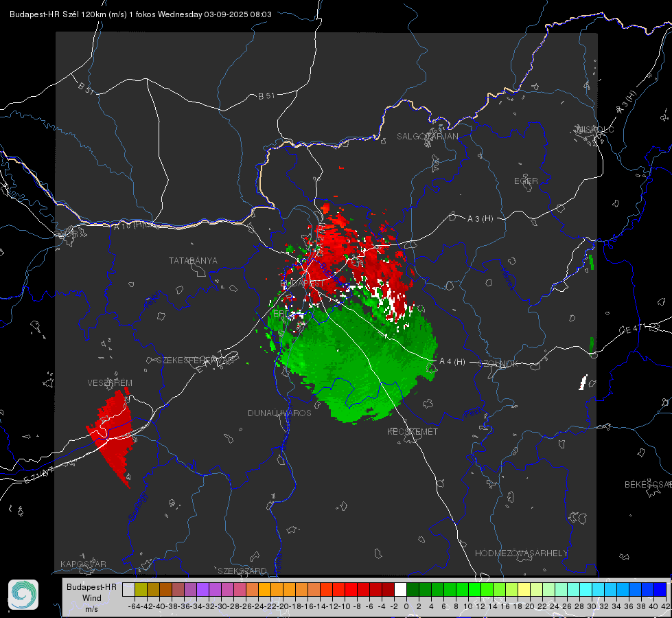Select the SZOLNOK city label
Screen dimensions: 672x618
click(498, 364)
